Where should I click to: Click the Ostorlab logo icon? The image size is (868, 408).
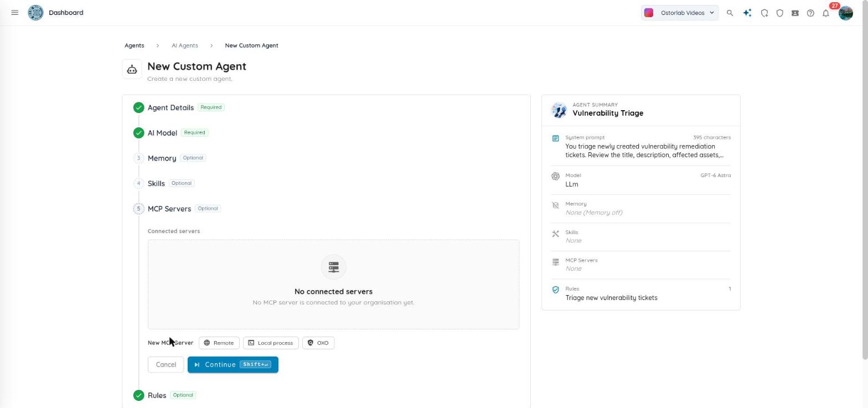tap(35, 12)
